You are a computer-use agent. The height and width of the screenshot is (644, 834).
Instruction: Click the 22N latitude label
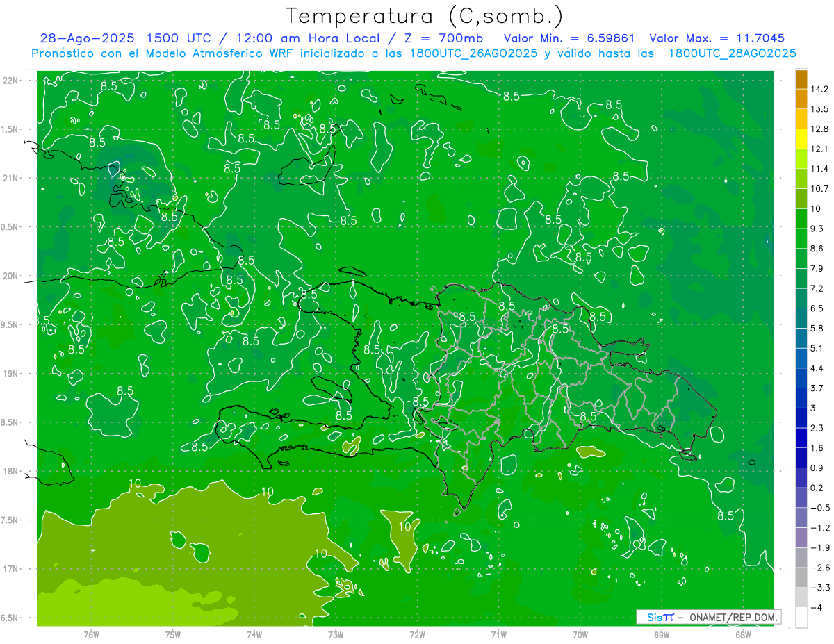pos(12,81)
